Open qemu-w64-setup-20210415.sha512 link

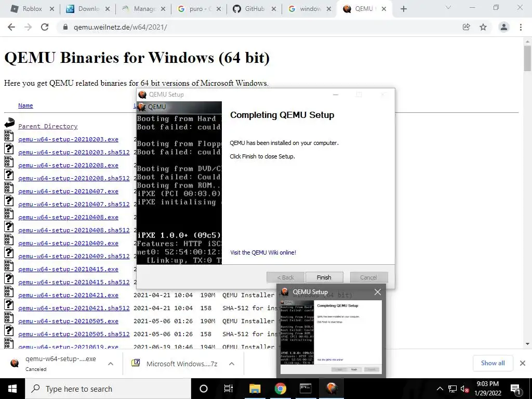[x=74, y=282]
